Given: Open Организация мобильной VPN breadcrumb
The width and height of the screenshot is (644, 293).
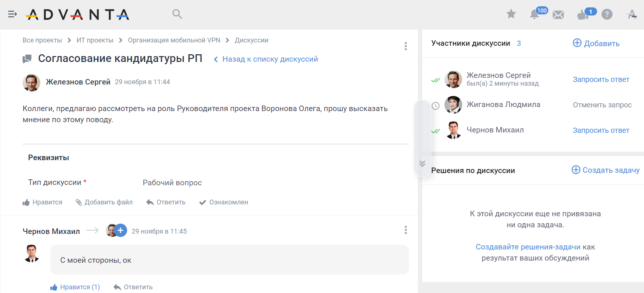Looking at the screenshot, I should [174, 40].
